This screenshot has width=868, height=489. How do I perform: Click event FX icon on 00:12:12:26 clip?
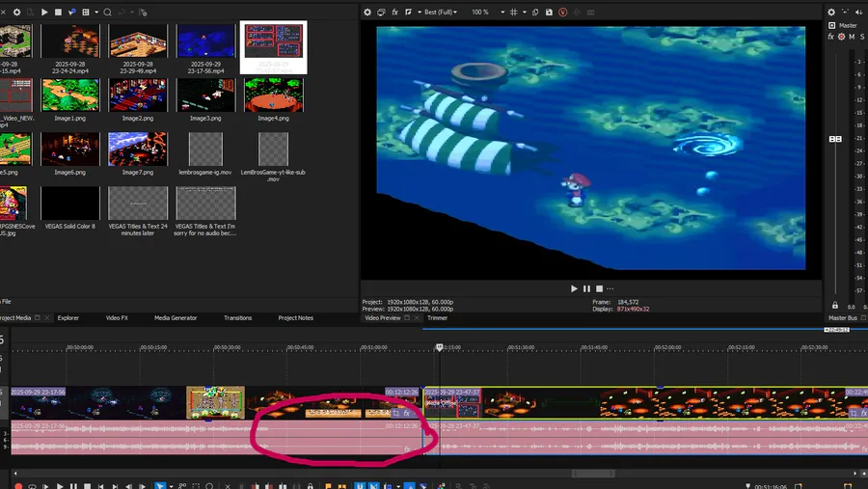coord(406,413)
